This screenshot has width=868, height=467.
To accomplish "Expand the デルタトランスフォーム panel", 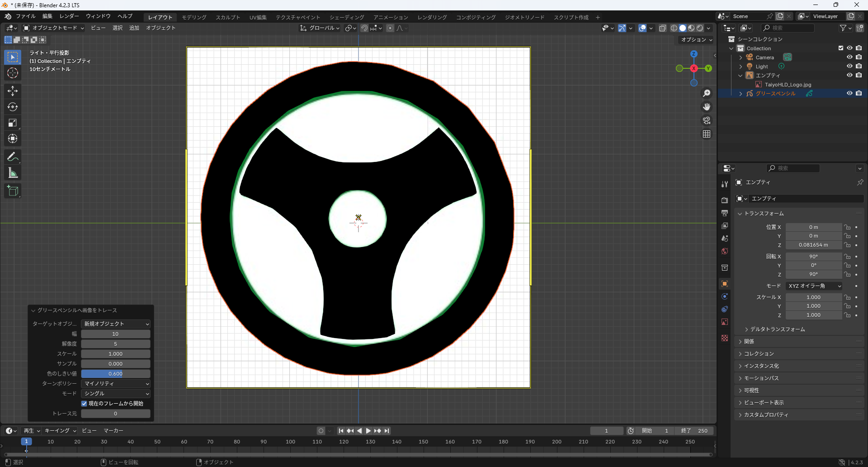I will tap(777, 329).
